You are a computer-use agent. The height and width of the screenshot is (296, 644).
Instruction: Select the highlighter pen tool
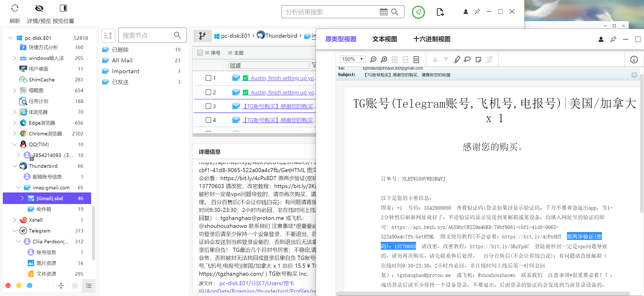(457, 59)
